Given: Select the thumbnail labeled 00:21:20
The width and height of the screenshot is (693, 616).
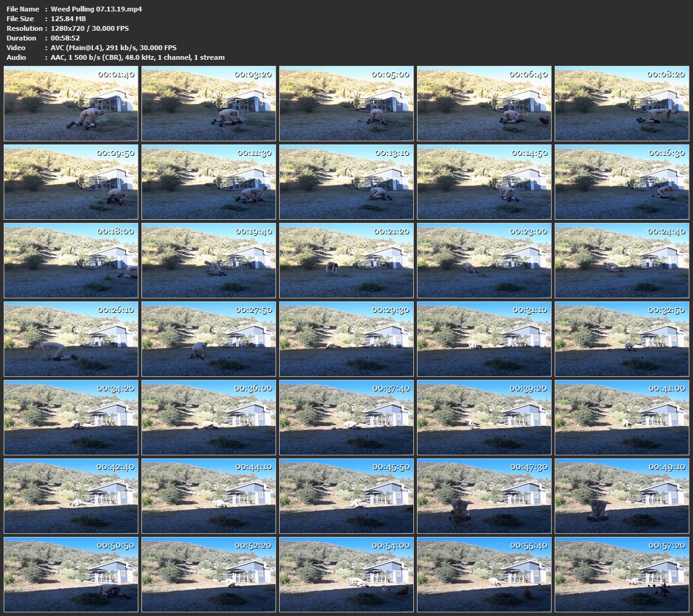Looking at the screenshot, I should (x=347, y=261).
